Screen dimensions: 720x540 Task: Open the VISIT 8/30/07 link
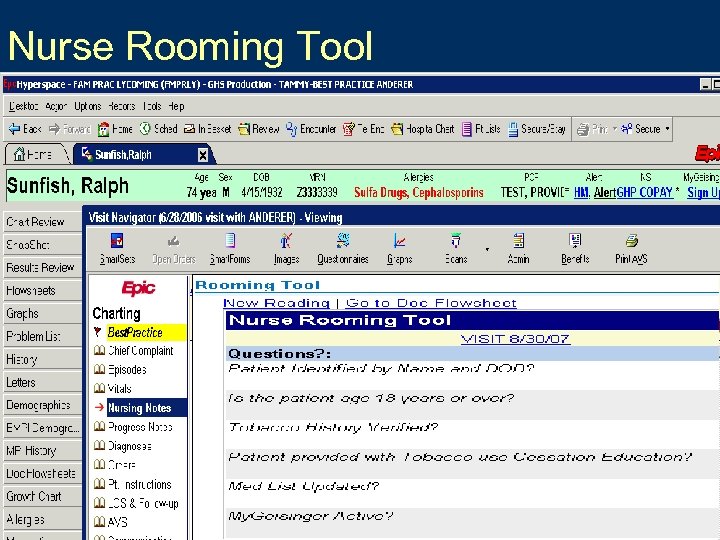[x=515, y=339]
